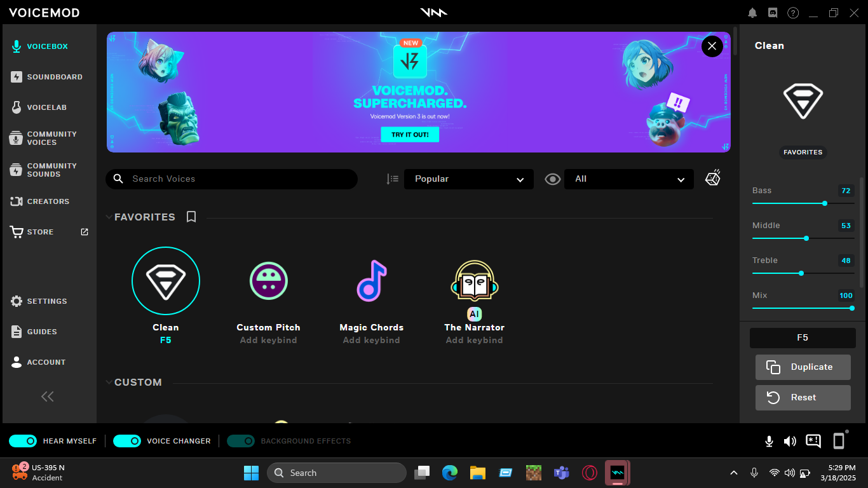Click the phone icon in bottom bar
This screenshot has height=488, width=868.
click(839, 441)
